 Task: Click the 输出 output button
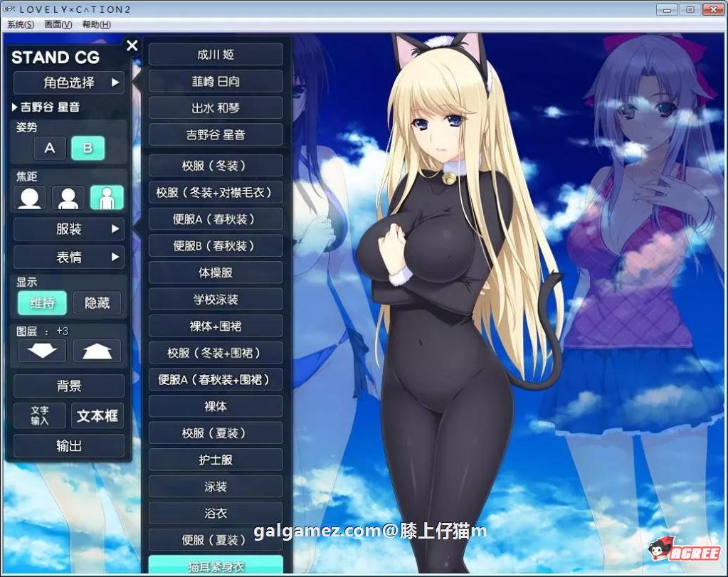point(68,445)
